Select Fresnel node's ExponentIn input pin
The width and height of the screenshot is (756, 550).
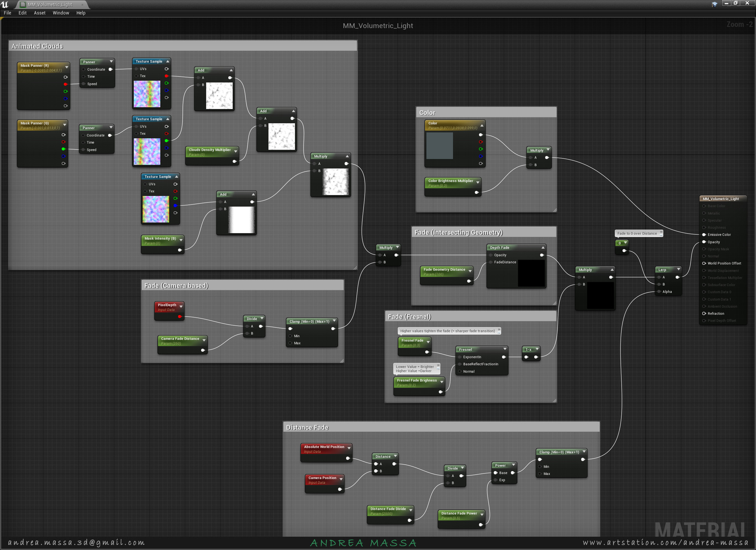[x=460, y=357]
